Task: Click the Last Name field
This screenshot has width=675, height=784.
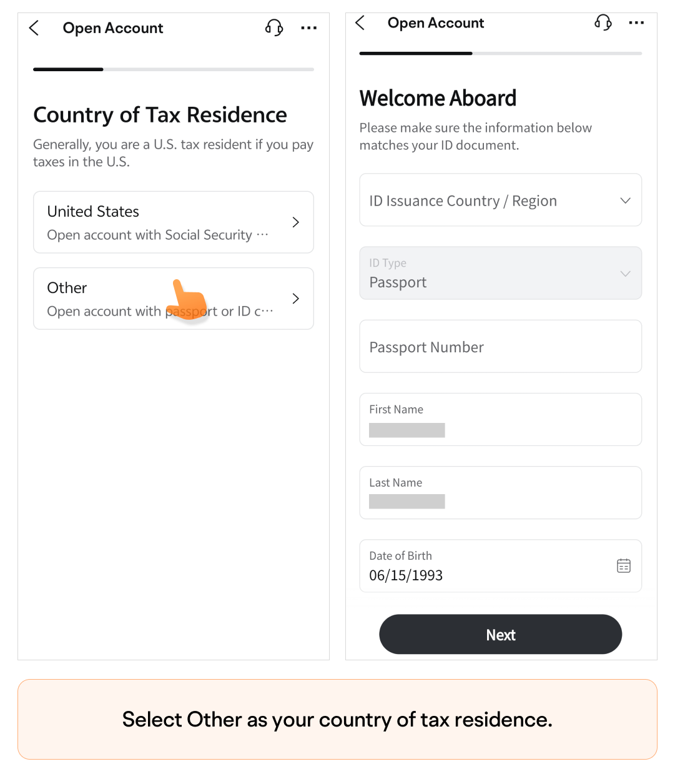Action: [501, 493]
